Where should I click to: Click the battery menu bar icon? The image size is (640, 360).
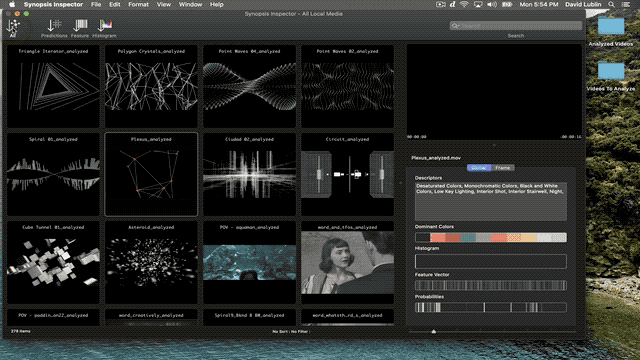pyautogui.click(x=507, y=4)
